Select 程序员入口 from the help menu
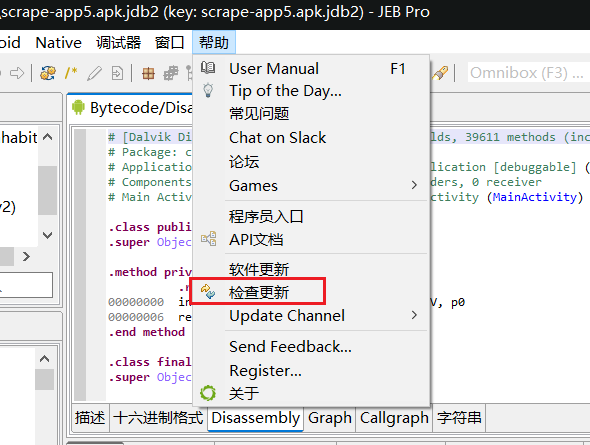The height and width of the screenshot is (445, 590). (310, 216)
